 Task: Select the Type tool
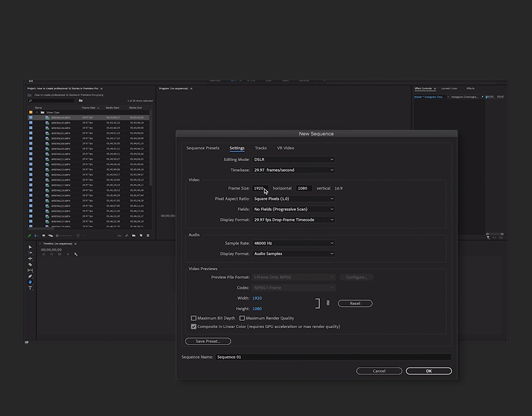click(x=30, y=288)
